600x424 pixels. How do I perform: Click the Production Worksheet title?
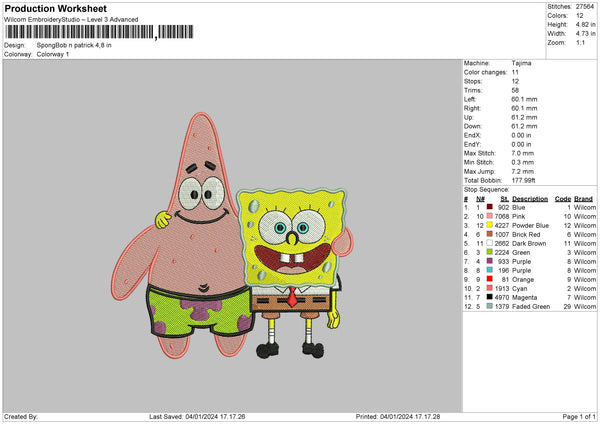point(55,8)
